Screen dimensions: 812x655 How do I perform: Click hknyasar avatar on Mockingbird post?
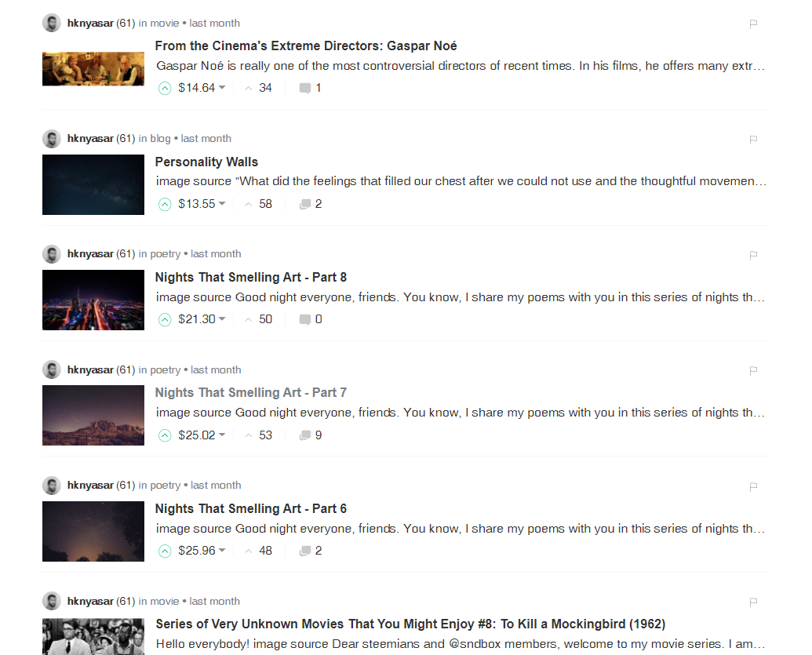pos(51,601)
